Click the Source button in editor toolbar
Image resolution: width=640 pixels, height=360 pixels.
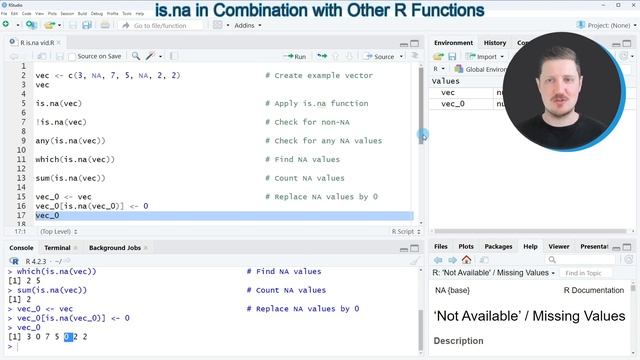point(380,56)
